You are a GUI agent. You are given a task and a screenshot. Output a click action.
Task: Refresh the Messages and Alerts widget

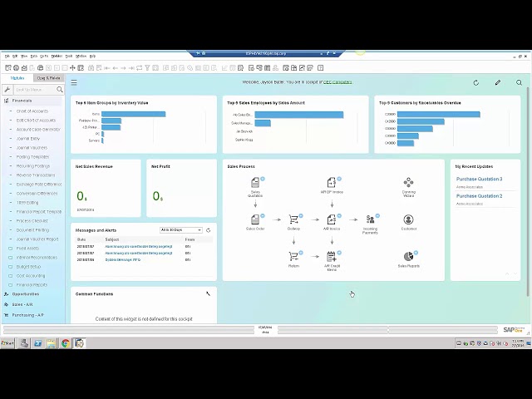click(x=209, y=230)
